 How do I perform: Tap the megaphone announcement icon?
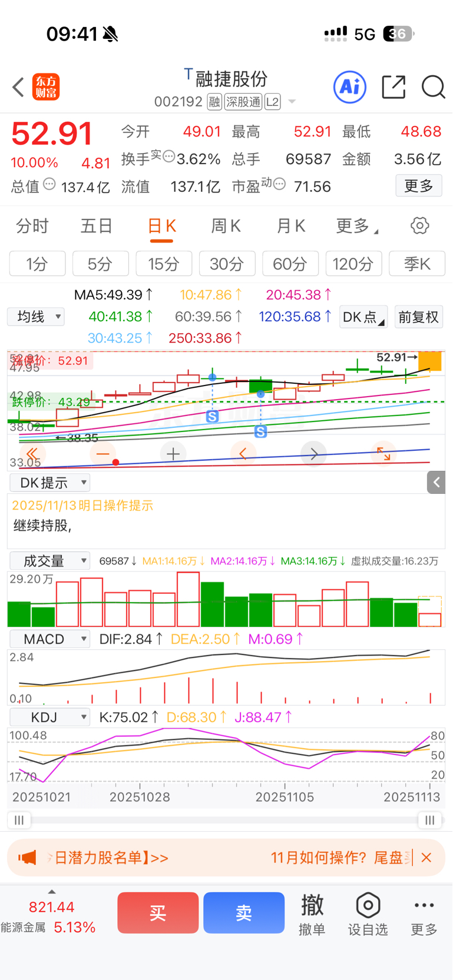(x=27, y=858)
